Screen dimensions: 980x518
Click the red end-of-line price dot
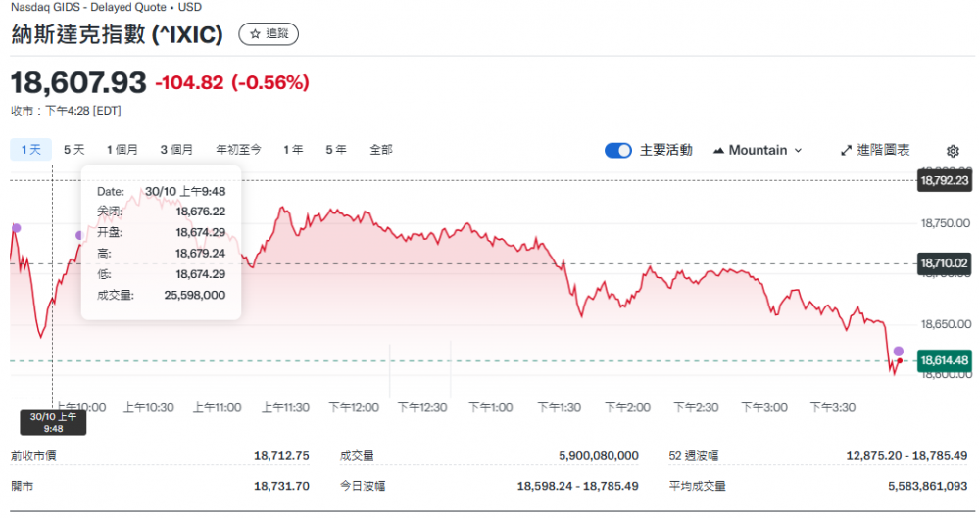pos(901,361)
